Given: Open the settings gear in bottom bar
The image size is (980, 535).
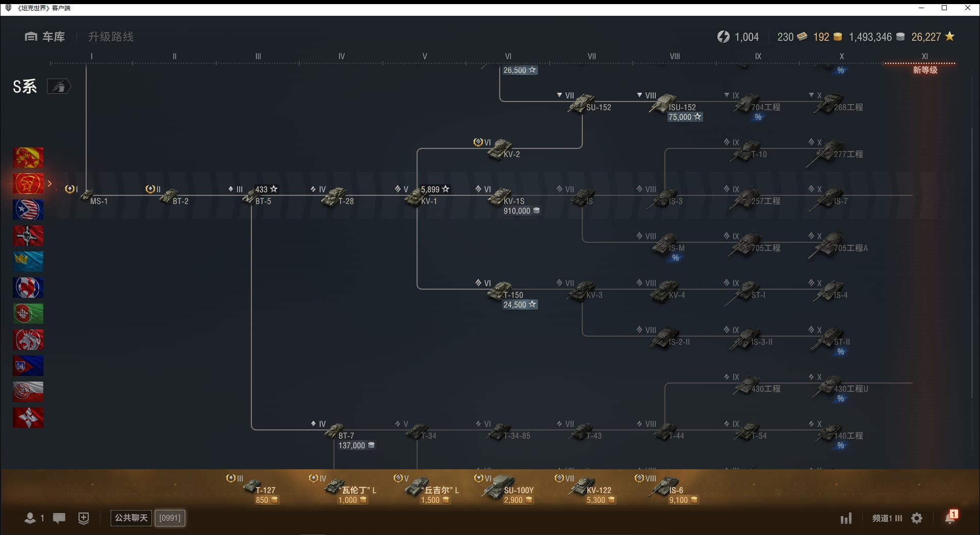Looking at the screenshot, I should coord(917,518).
